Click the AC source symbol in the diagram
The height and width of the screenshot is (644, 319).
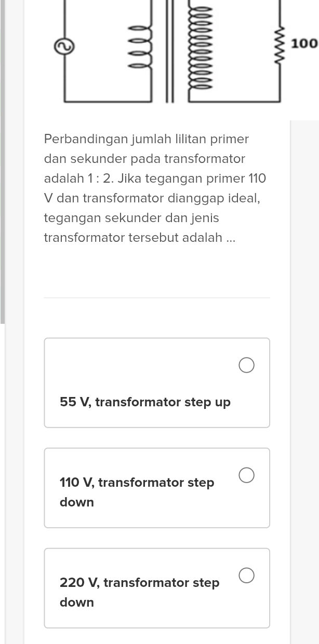[x=63, y=46]
